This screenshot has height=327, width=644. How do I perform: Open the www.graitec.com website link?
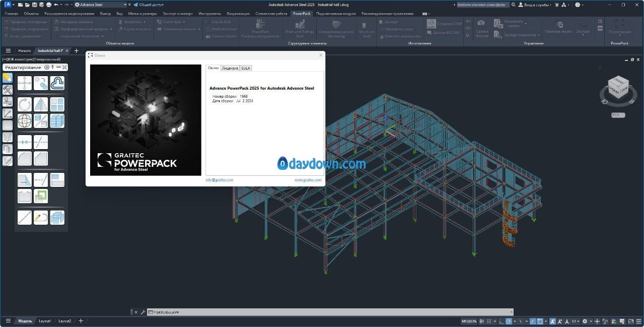tap(308, 179)
